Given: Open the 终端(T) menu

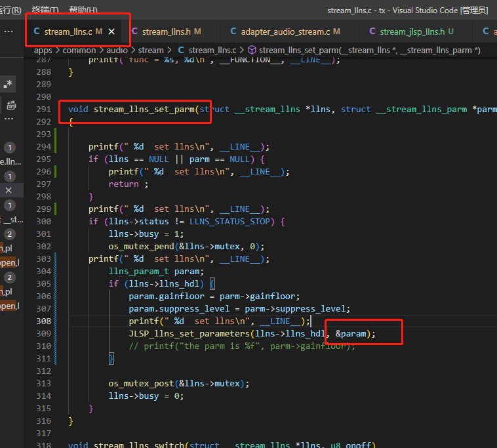Looking at the screenshot, I should pyautogui.click(x=45, y=10).
